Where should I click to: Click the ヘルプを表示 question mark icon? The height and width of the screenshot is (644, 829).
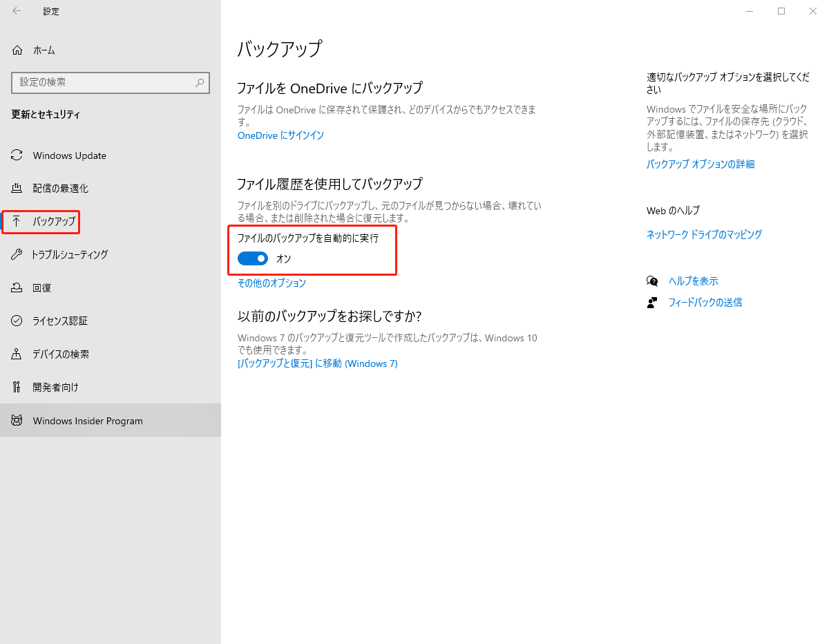[652, 281]
